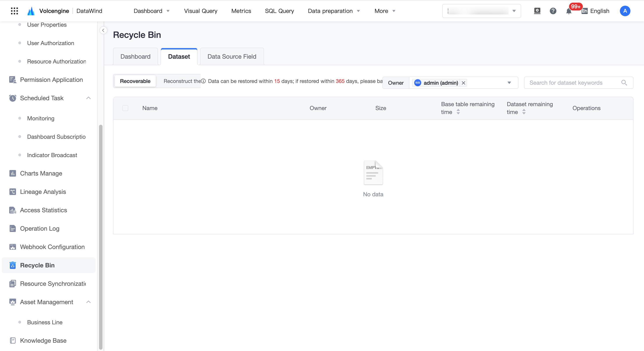This screenshot has width=644, height=351.
Task: Open the user avatar icon
Action: point(625,11)
